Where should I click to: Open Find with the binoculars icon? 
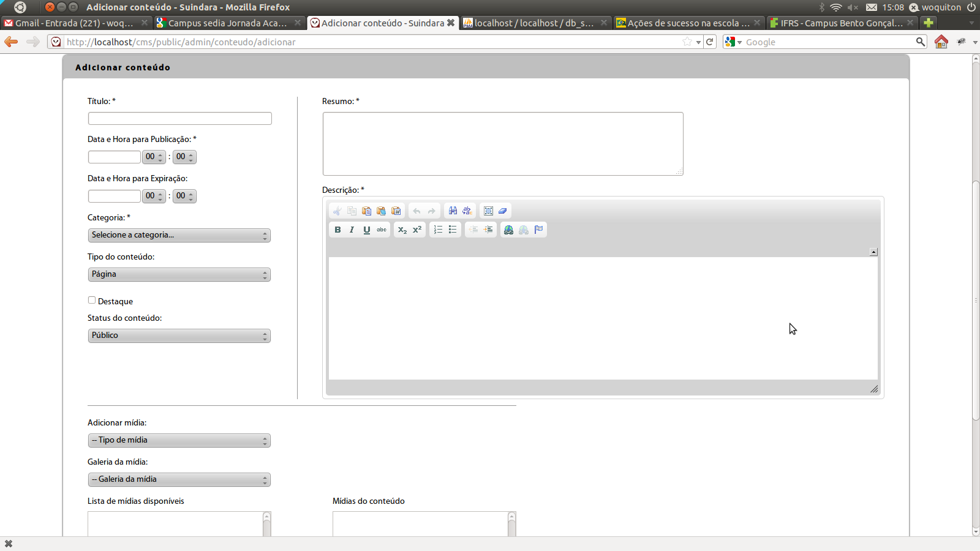[x=453, y=211]
